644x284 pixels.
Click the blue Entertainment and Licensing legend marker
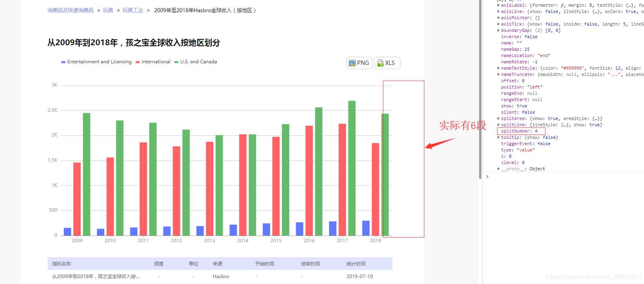coord(63,62)
